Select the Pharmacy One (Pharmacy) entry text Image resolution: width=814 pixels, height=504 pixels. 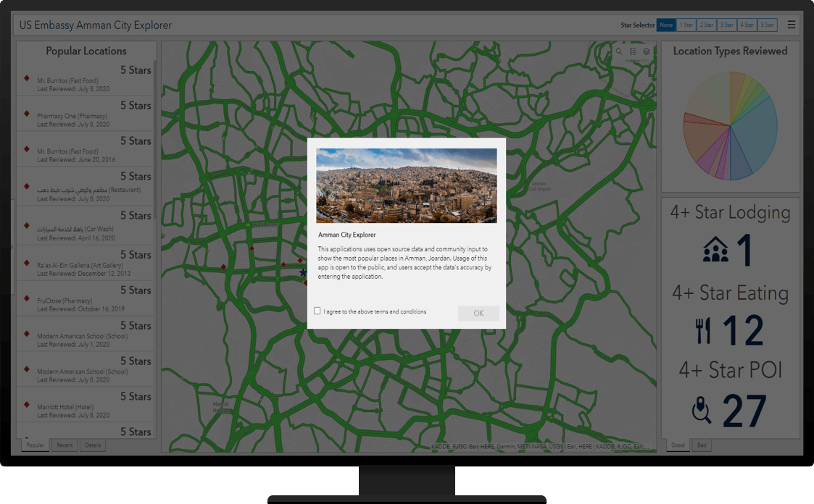pyautogui.click(x=72, y=116)
